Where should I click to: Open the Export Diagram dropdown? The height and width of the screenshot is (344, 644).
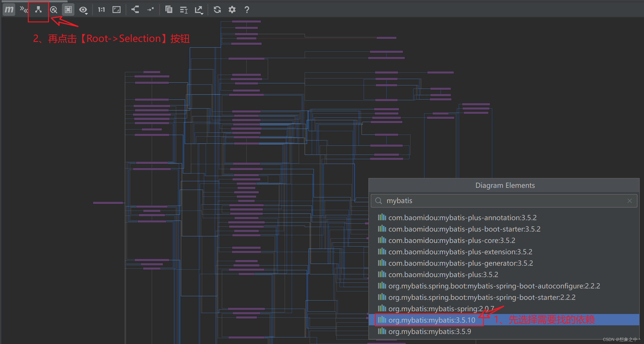click(199, 10)
